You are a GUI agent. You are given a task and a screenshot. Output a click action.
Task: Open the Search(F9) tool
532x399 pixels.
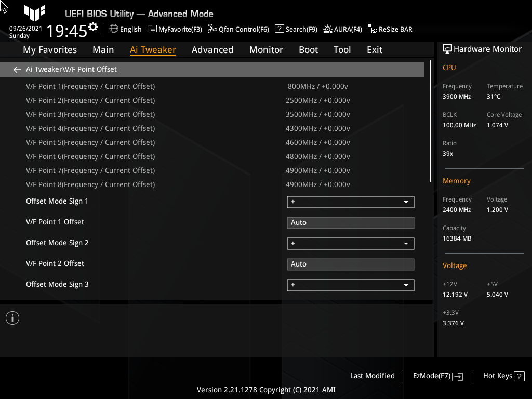click(x=296, y=29)
